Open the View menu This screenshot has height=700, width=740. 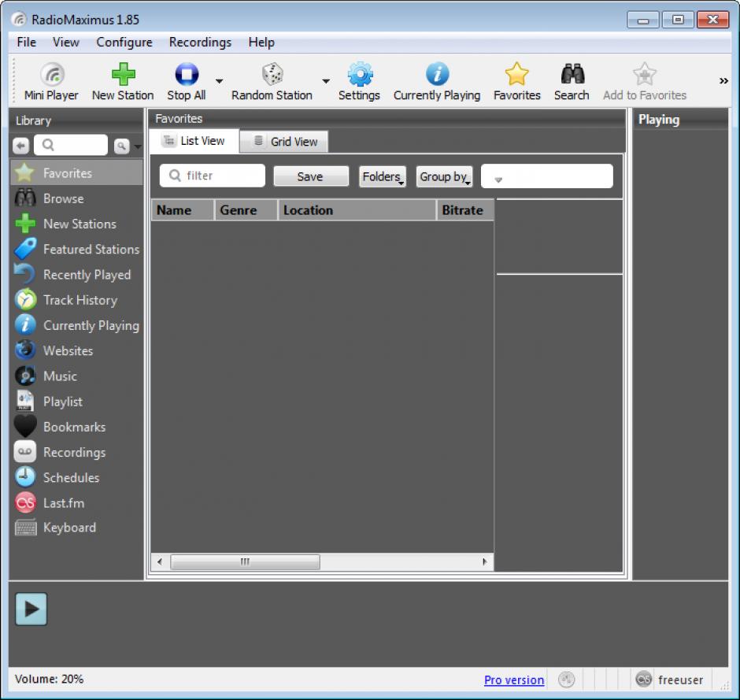tap(65, 42)
